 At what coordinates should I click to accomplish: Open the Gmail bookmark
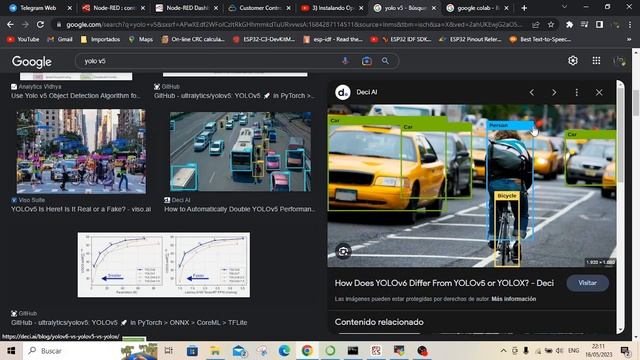pyautogui.click(x=60, y=40)
